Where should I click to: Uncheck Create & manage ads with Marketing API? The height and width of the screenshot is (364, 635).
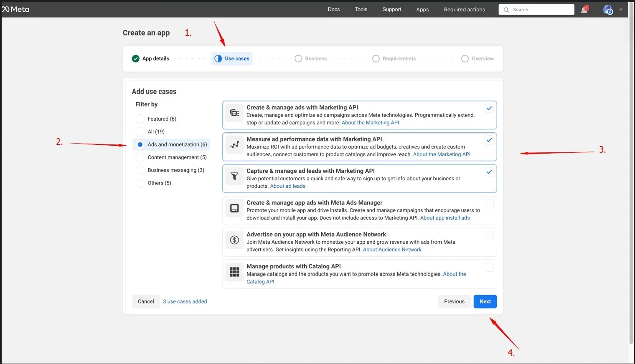click(x=489, y=109)
